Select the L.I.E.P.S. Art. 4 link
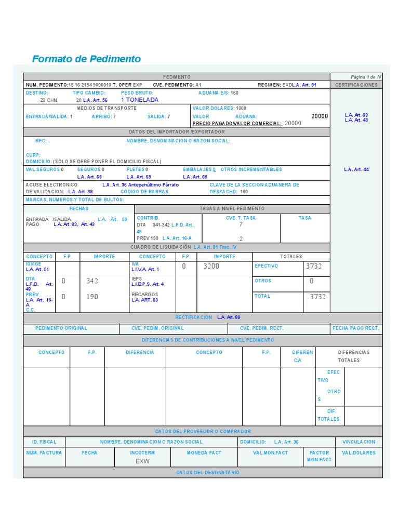Viewport: 399px width, 532px height. [x=148, y=284]
